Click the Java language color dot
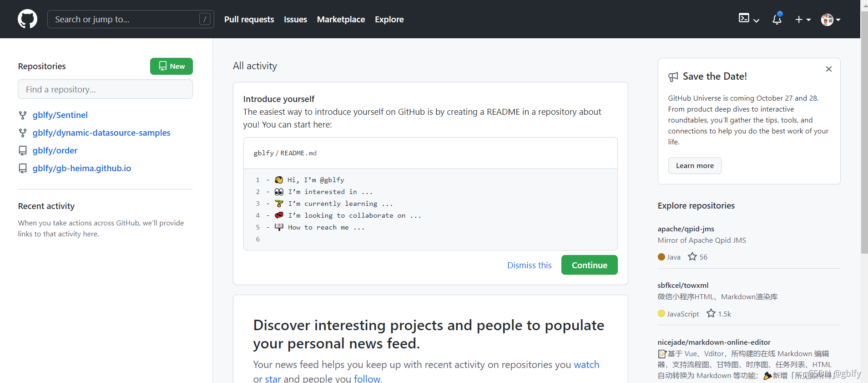 pos(661,257)
